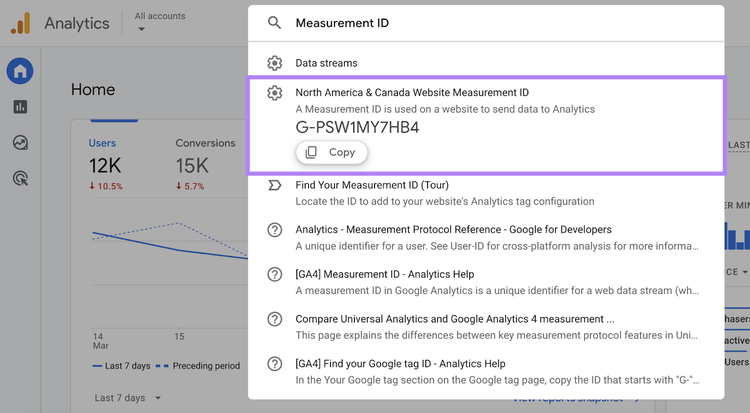Click the gear icon beside Data streams

[x=275, y=63]
